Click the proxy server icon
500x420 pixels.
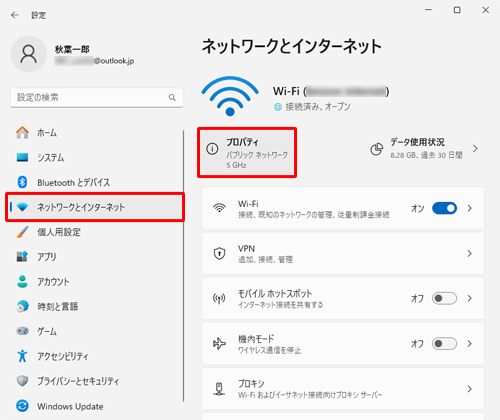click(x=219, y=389)
